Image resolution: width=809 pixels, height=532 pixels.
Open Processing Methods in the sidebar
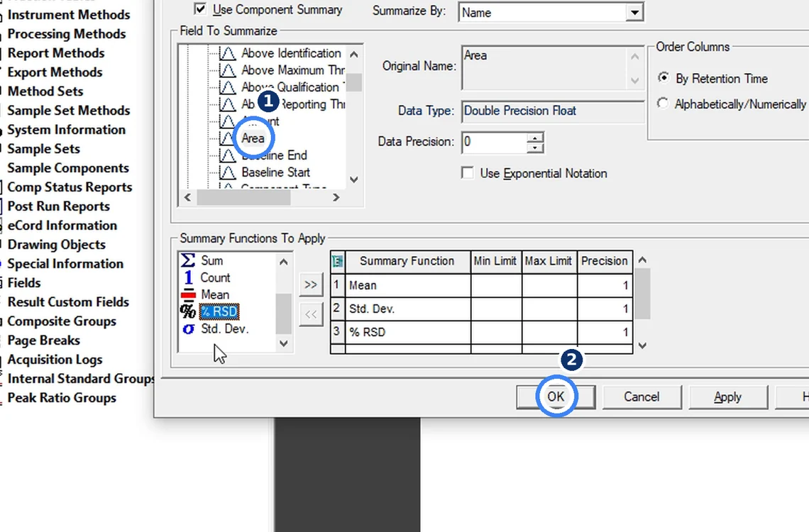click(67, 33)
